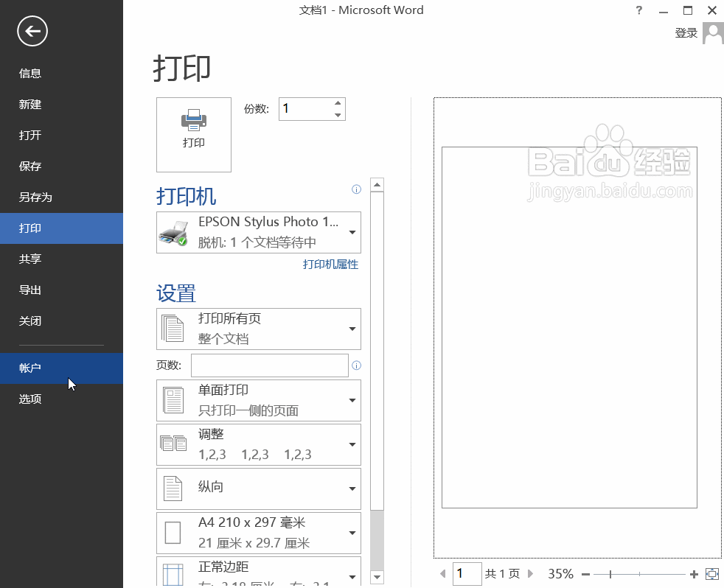The image size is (724, 588).
Task: Click the current page number box in the preview
Action: click(x=467, y=574)
